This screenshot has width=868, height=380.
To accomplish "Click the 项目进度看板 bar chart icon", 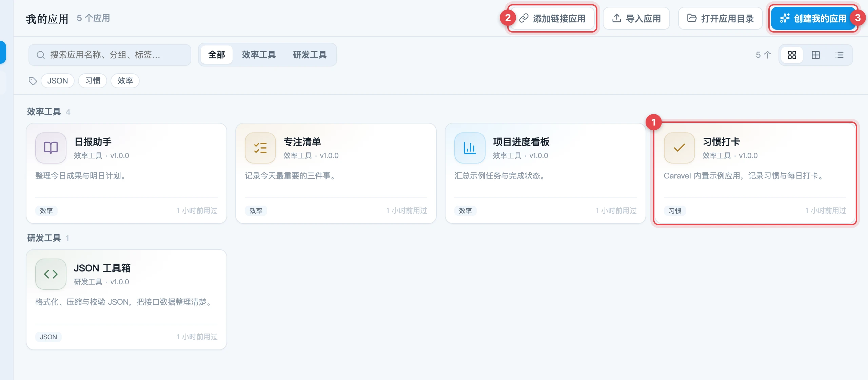I will pyautogui.click(x=470, y=148).
